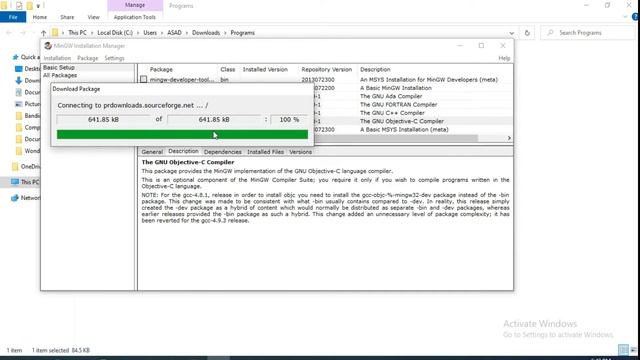Switch Explorer to details view icon
Viewport: 640px width, 360px height.
623,350
